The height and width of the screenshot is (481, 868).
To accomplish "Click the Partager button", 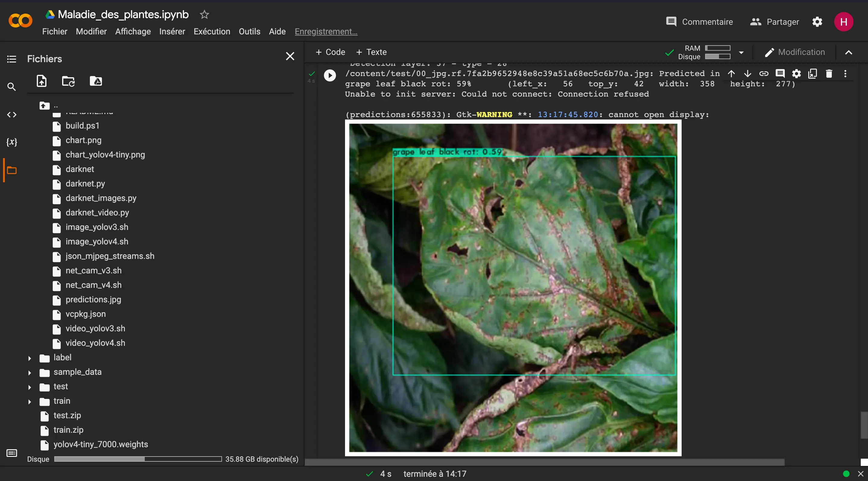I will (774, 22).
